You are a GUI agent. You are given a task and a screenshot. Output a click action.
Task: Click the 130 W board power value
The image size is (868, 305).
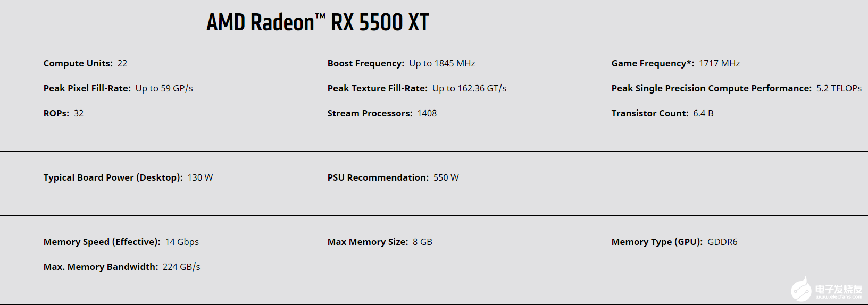(200, 177)
